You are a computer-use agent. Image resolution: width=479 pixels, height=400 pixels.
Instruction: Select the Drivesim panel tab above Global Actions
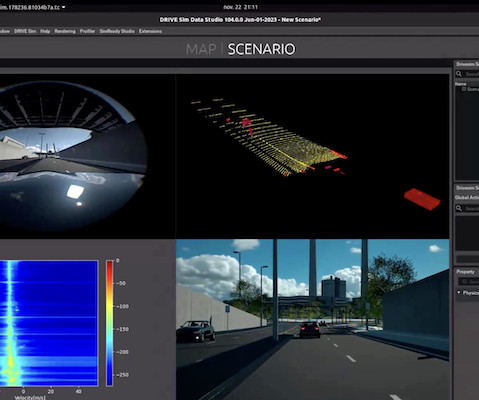[x=467, y=188]
